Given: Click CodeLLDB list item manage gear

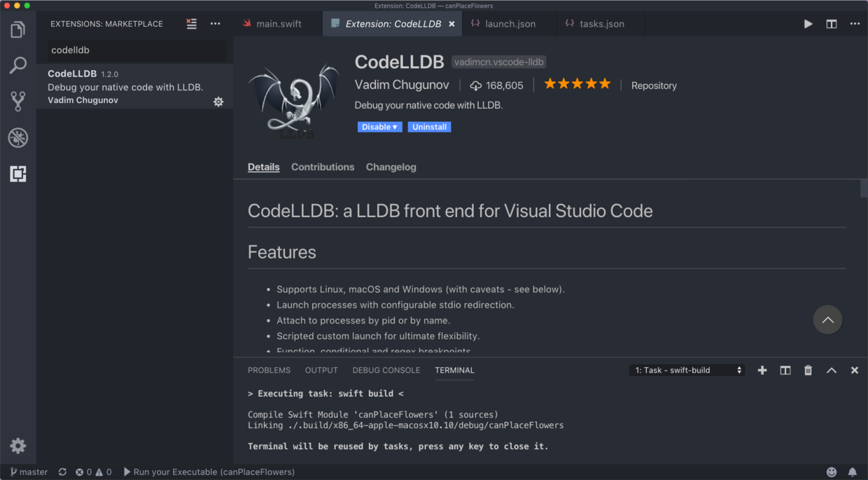Looking at the screenshot, I should pos(218,102).
